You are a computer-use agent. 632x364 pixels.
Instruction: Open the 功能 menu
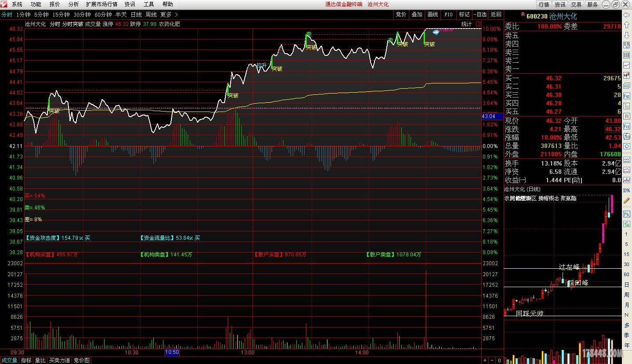coord(36,4)
